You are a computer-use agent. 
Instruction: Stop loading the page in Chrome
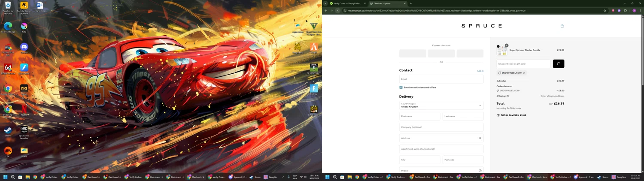[x=337, y=11]
